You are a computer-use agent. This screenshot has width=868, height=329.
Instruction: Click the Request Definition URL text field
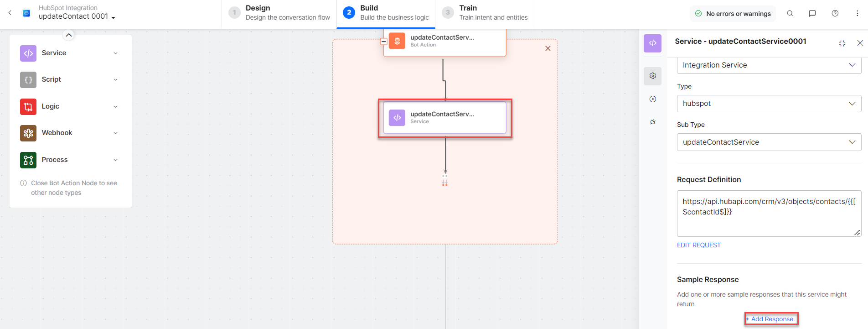point(769,213)
